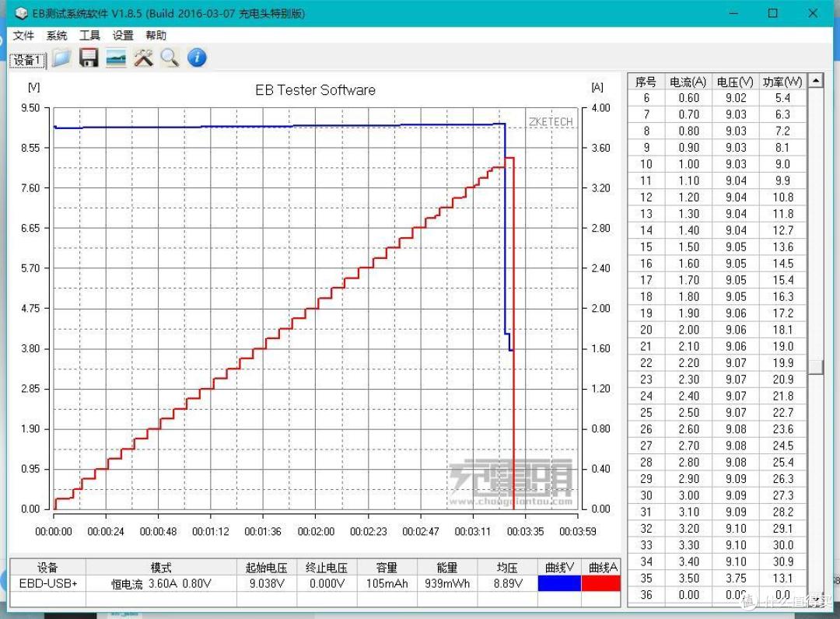Open the 系统 menu
840x619 pixels.
coord(56,35)
